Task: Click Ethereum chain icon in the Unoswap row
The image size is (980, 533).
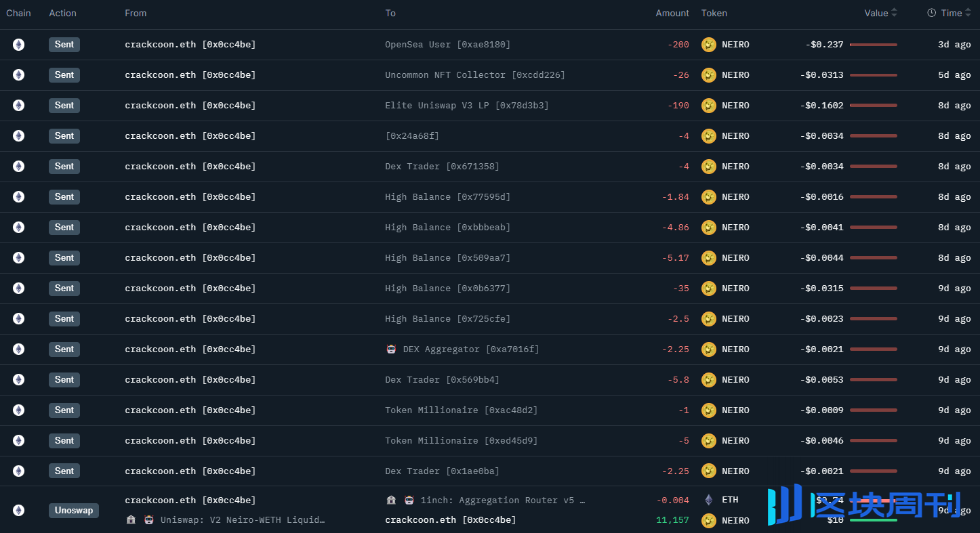Action: [18, 510]
